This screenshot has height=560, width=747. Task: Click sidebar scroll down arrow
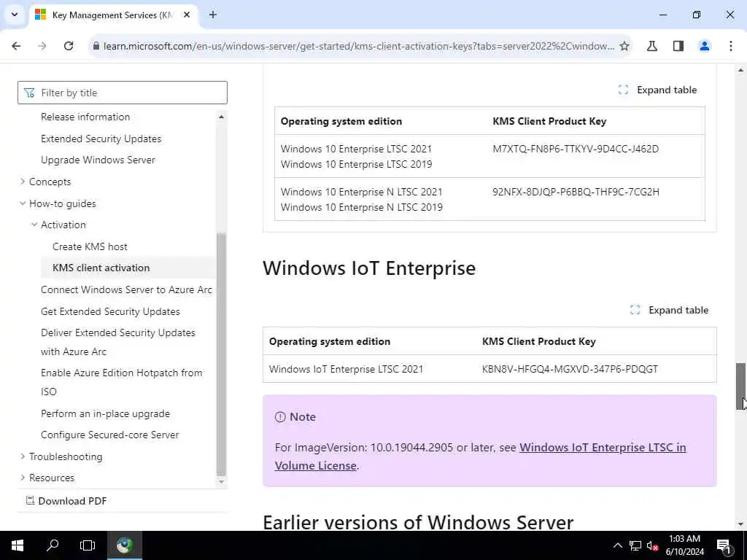(x=221, y=481)
